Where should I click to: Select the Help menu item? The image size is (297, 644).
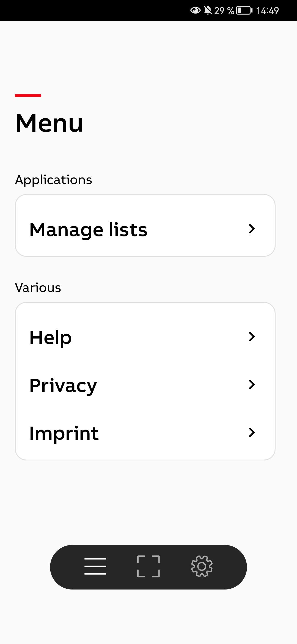click(51, 337)
